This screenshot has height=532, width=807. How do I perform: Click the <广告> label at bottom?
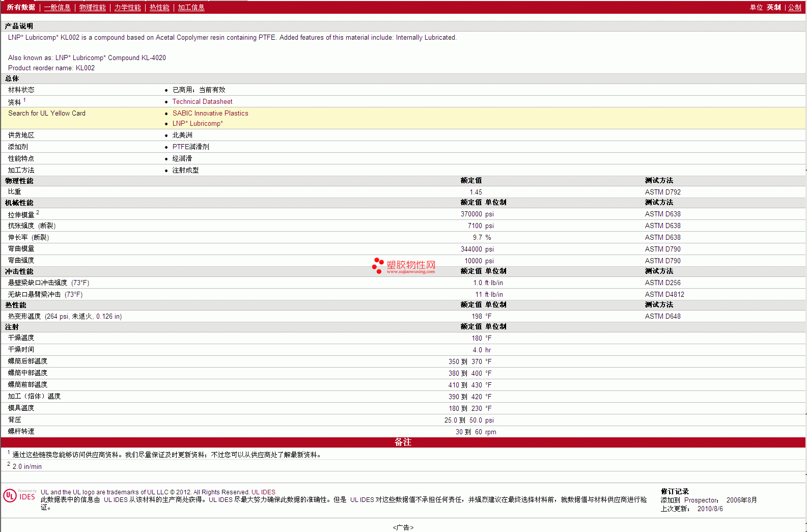(403, 527)
